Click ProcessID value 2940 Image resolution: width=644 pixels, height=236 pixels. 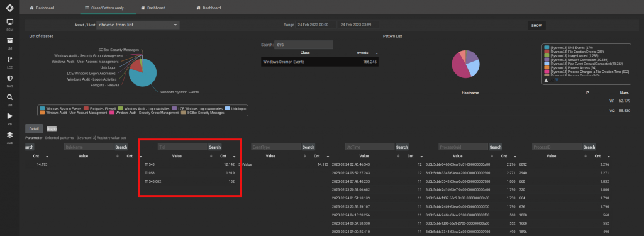click(523, 172)
